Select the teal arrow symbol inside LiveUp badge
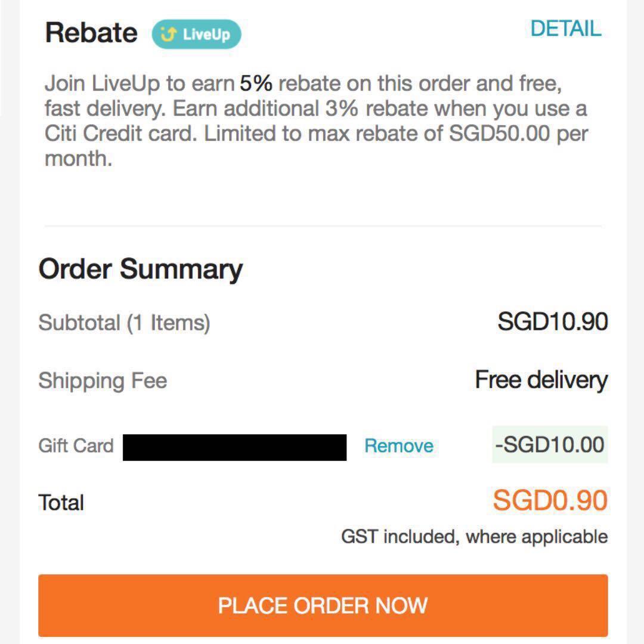Image resolution: width=644 pixels, height=644 pixels. tap(169, 35)
